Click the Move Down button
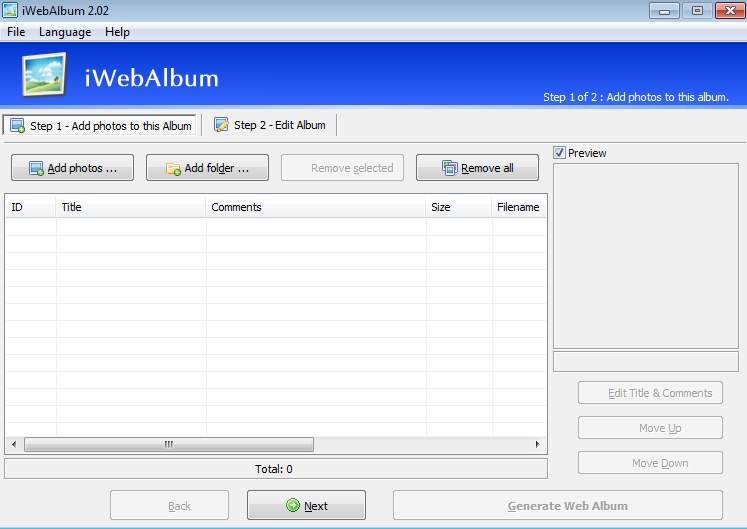 coord(650,463)
